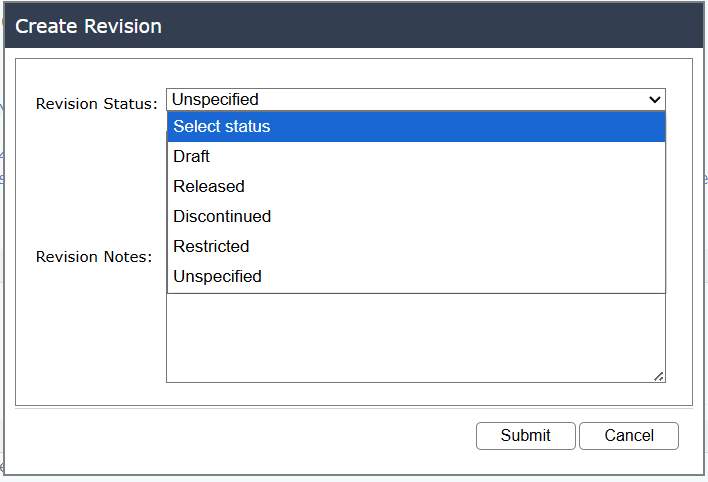Select the Discontinued status option
The height and width of the screenshot is (482, 708).
(x=221, y=217)
